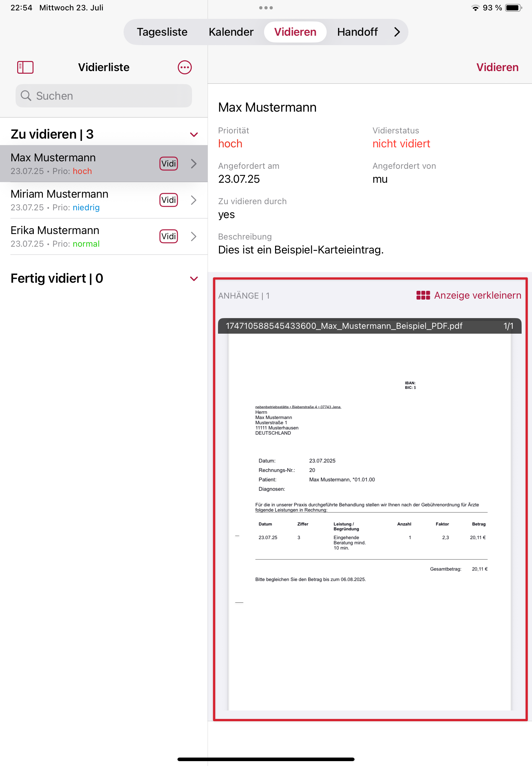Click the Angefordert von value mu

[x=380, y=179]
